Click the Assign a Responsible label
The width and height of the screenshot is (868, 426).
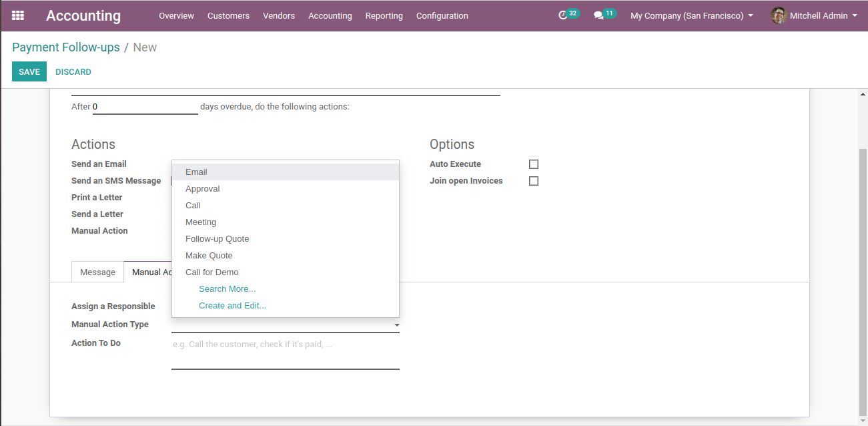pos(113,306)
